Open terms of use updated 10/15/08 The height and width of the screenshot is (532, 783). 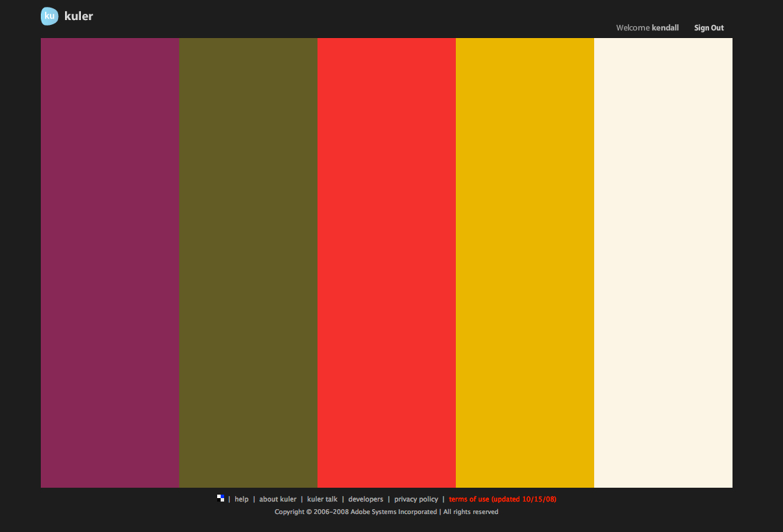point(502,499)
